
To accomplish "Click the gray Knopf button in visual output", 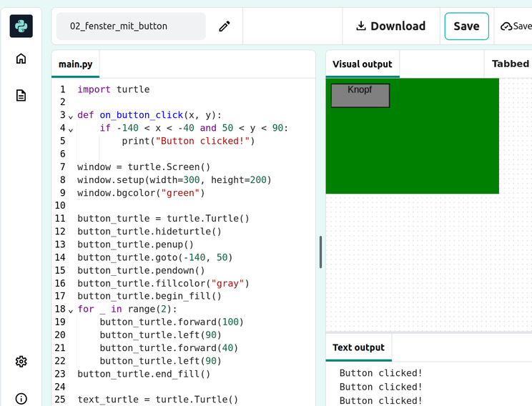I will point(360,96).
